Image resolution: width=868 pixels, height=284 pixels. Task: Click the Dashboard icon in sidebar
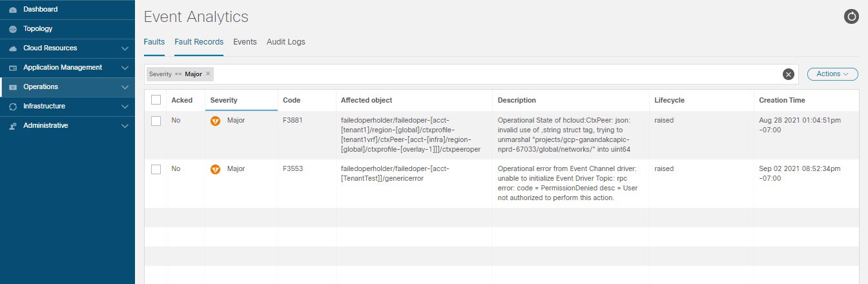click(13, 10)
